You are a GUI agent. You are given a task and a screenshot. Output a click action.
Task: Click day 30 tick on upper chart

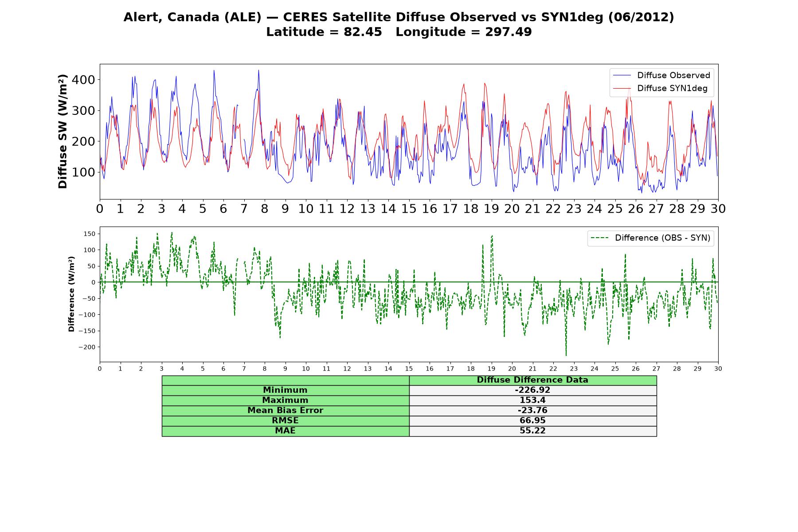coord(718,209)
